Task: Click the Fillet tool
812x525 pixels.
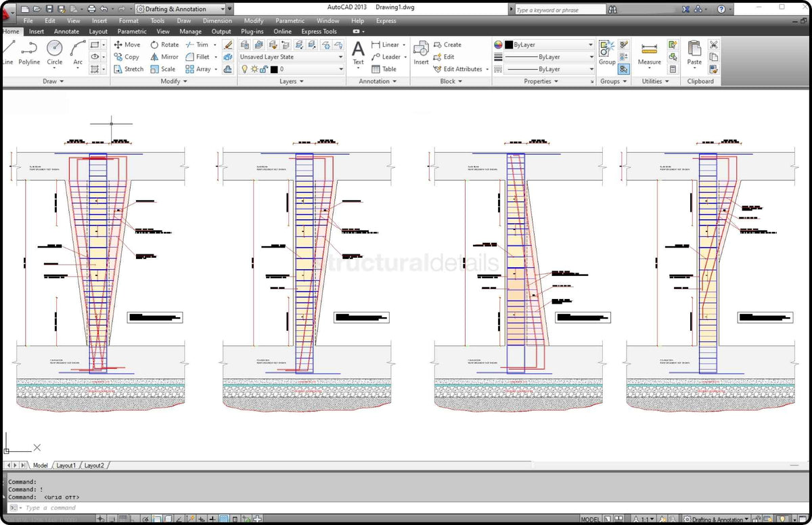Action: tap(198, 57)
